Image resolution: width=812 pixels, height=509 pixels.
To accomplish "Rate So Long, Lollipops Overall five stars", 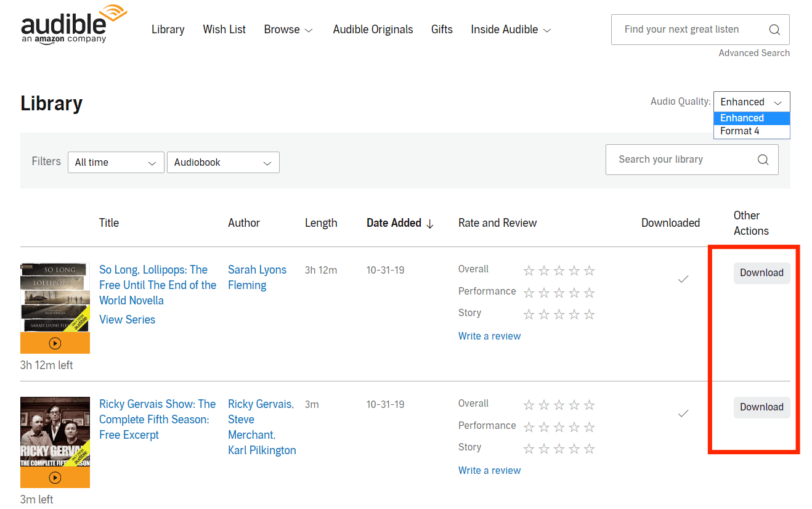I will tap(589, 271).
